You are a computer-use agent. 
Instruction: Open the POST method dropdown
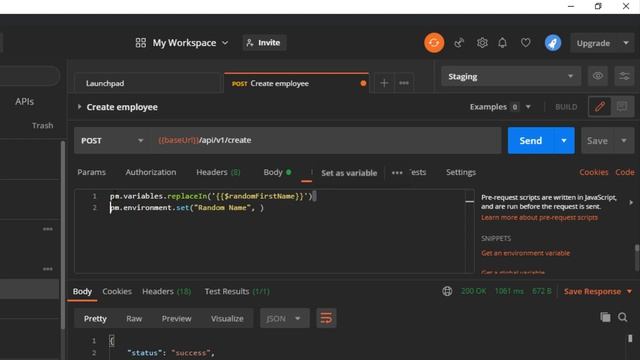point(112,140)
